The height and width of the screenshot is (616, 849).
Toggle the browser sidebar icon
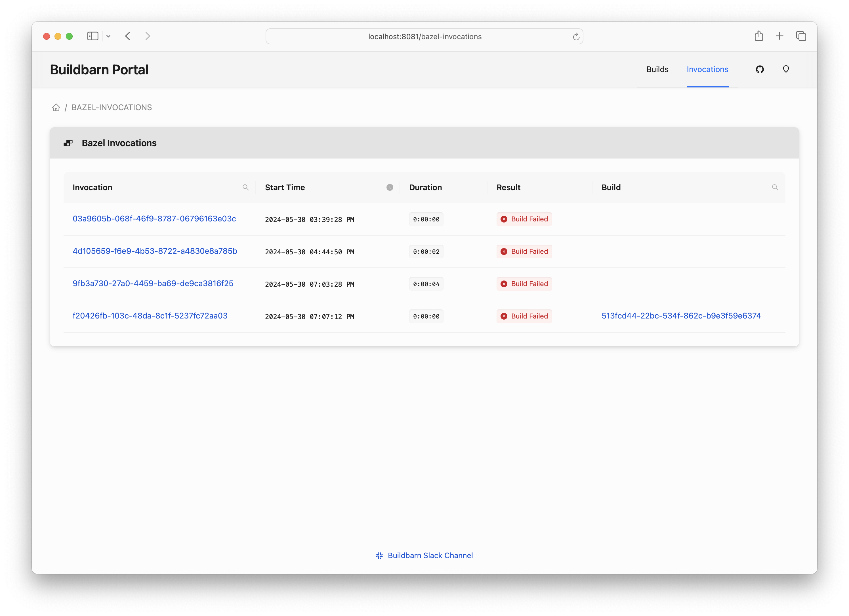point(93,36)
